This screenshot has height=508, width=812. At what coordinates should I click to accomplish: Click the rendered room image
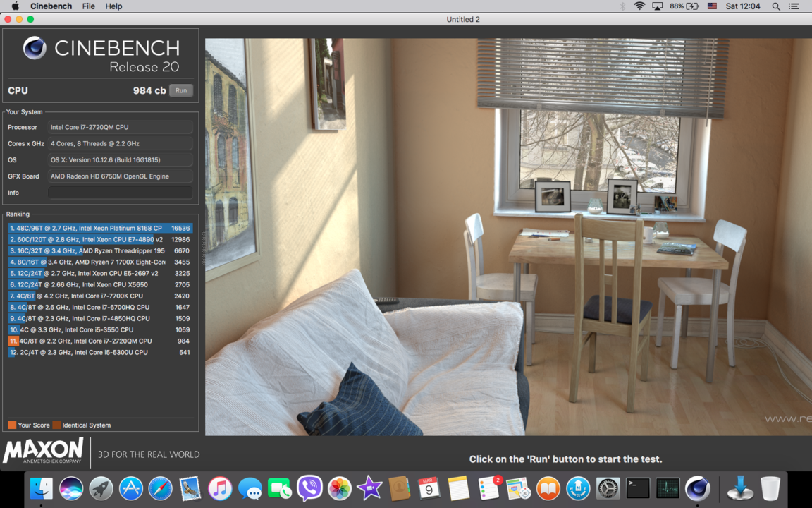(508, 236)
